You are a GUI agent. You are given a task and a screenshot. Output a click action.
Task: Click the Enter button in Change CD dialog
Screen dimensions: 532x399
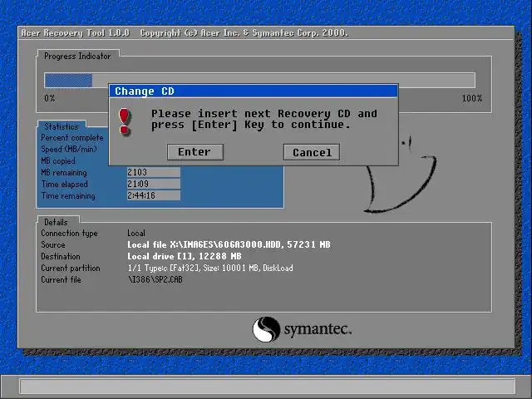click(x=195, y=152)
